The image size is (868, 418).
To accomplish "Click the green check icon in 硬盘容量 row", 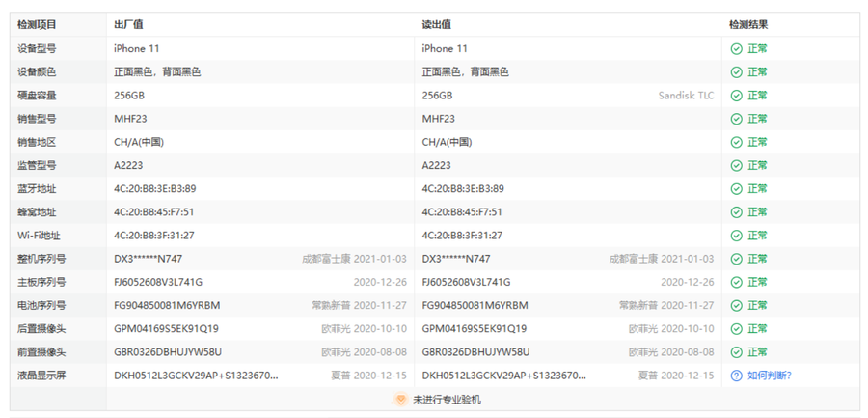I will 736,96.
